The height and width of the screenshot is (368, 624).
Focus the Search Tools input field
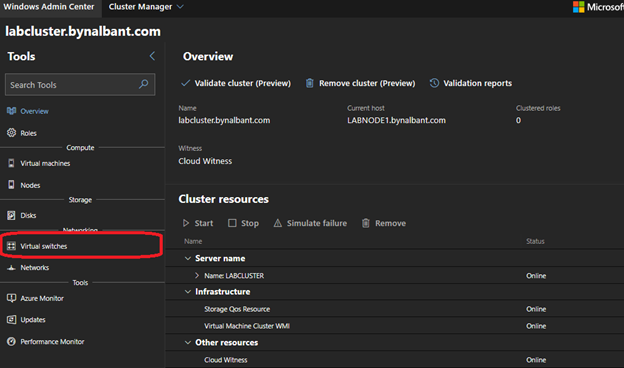[80, 84]
